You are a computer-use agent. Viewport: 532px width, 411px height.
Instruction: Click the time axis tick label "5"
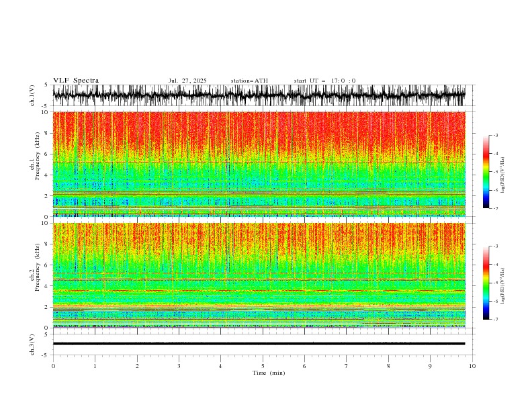coord(263,366)
